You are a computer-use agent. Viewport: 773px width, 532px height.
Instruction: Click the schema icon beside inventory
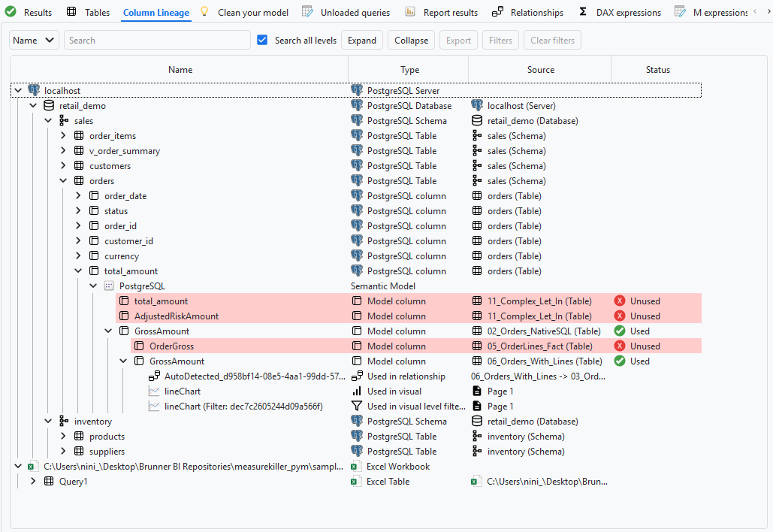tap(64, 421)
